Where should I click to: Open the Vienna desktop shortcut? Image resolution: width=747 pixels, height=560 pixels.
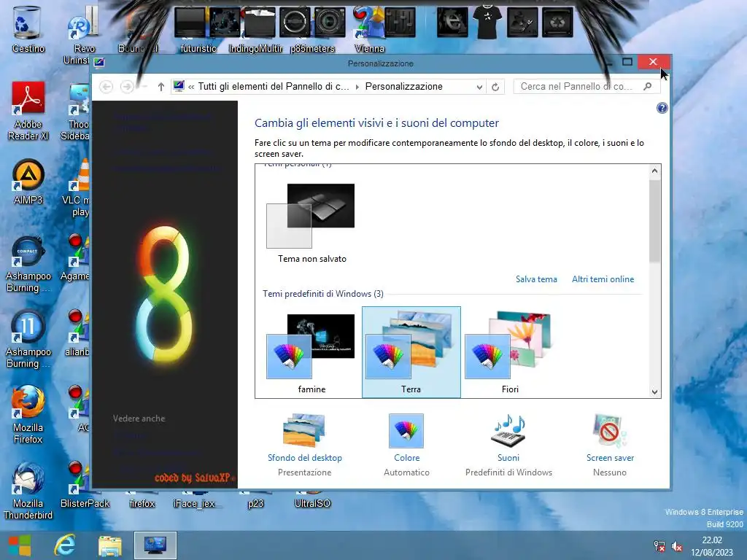[369, 29]
